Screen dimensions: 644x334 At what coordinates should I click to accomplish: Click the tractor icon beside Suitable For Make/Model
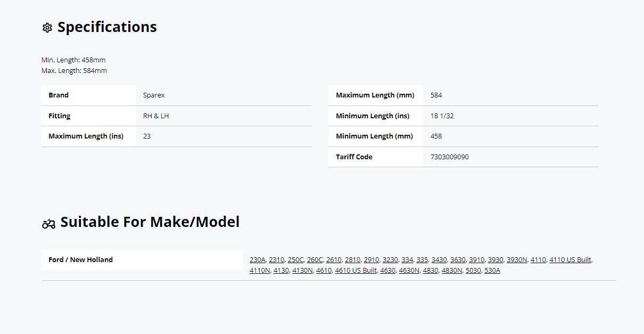[48, 224]
